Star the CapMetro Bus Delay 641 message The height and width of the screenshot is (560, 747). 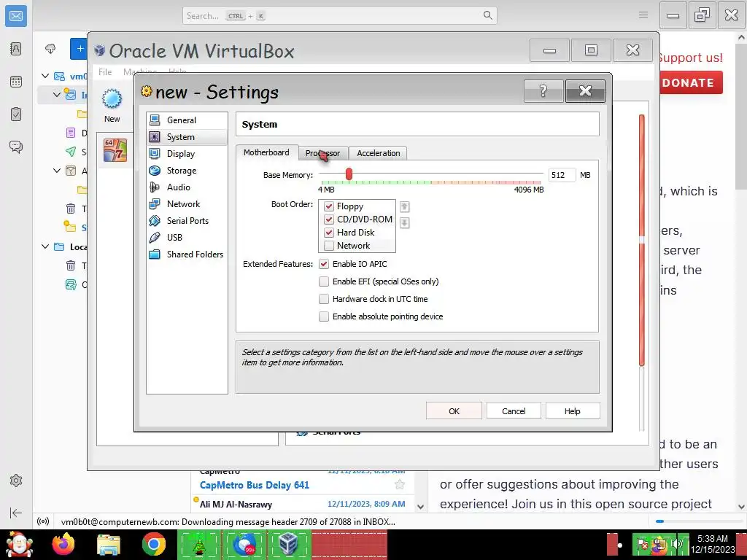point(399,485)
